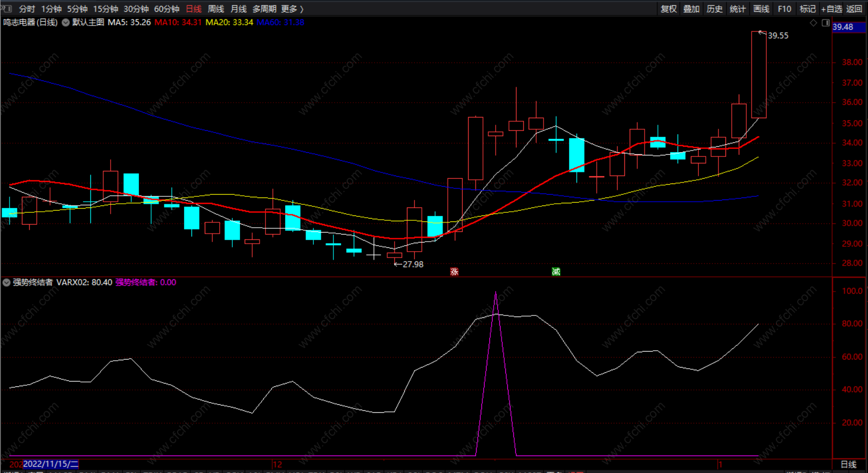Select the 1分钟 period
Viewport: 868px width, 473px height.
51,9
